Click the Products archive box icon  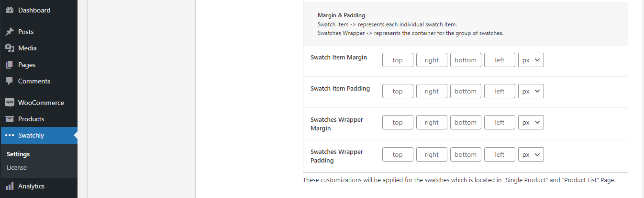(9, 119)
